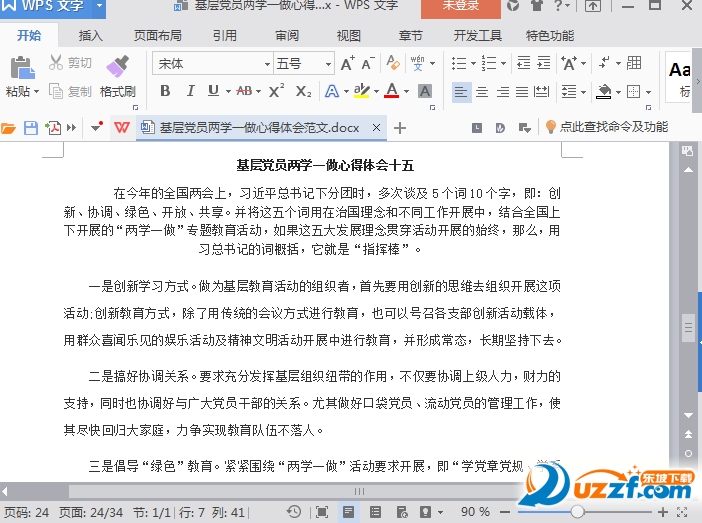Click the open folder quick-access icon

9,128
